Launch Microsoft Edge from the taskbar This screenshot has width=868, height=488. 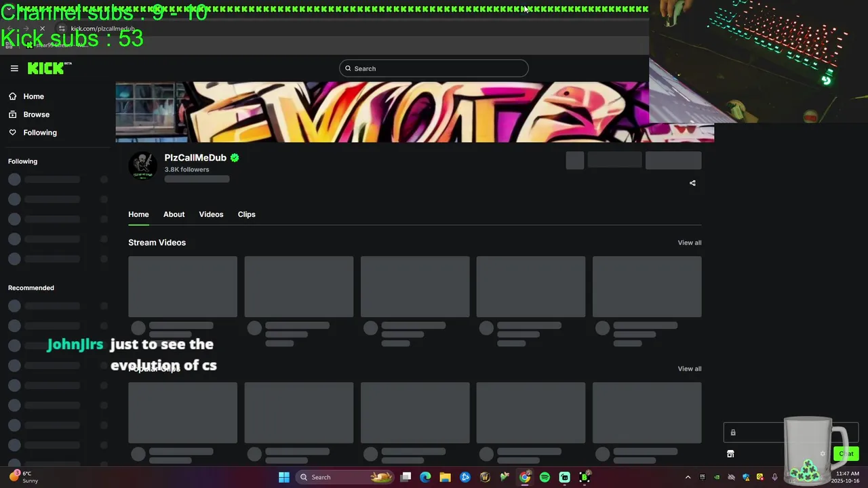[425, 477]
